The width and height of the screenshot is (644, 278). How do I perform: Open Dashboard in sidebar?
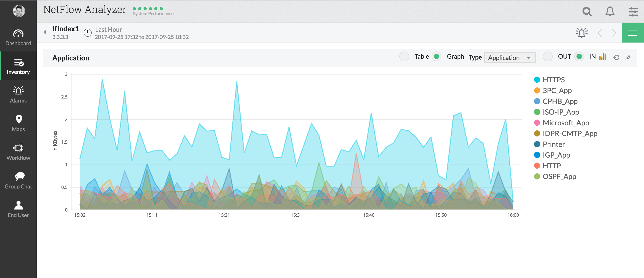click(18, 38)
